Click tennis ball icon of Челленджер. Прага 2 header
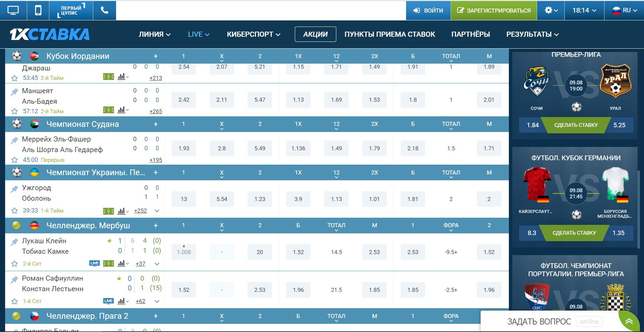This screenshot has width=644, height=332. click(x=16, y=316)
